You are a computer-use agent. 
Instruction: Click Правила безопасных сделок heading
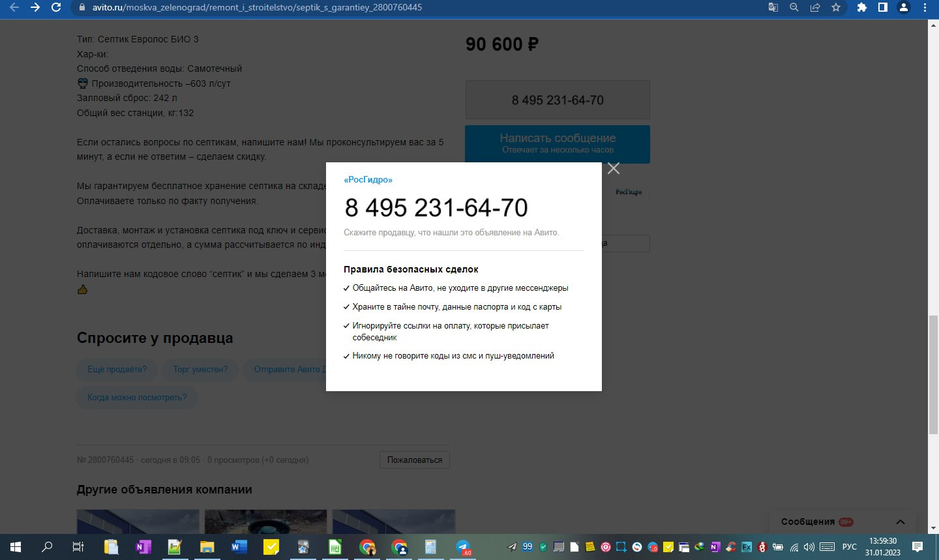[x=411, y=269]
